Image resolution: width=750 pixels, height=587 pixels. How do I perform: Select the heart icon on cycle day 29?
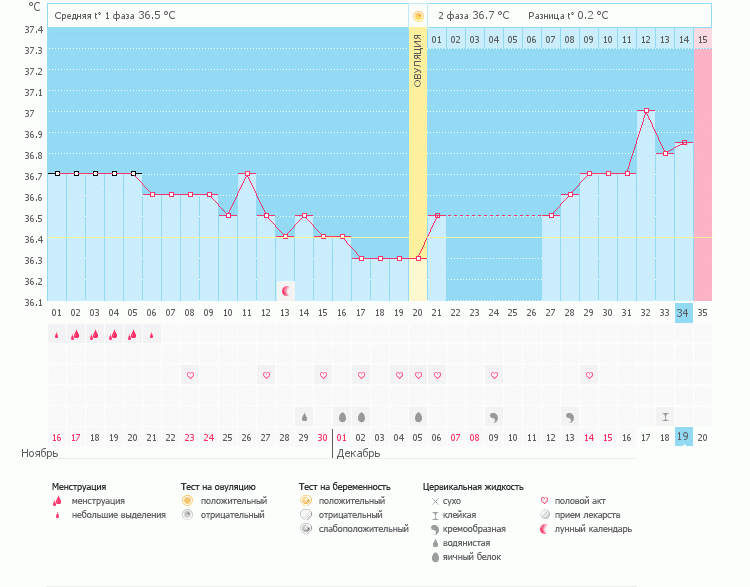[x=589, y=375]
